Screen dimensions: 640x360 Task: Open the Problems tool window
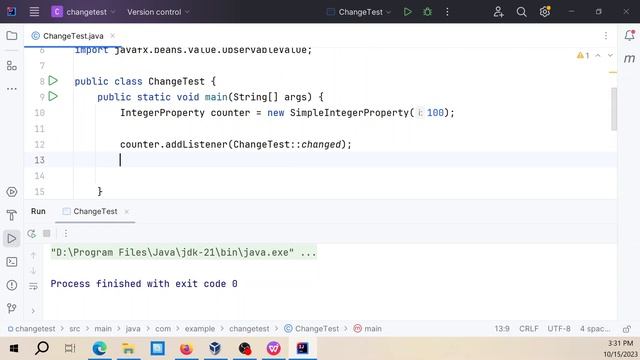pyautogui.click(x=12, y=285)
